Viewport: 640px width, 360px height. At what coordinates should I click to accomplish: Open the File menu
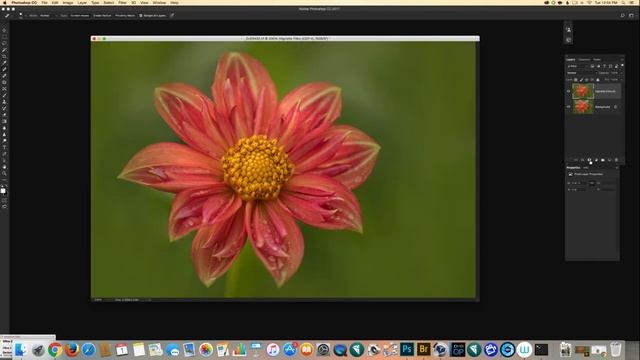[44, 2]
